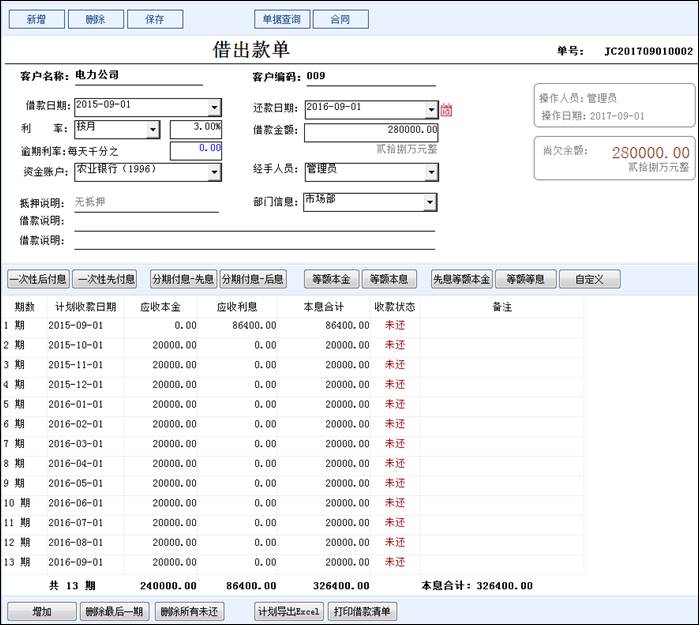Expand the 部门信息 department dropdown
The image size is (699, 625).
pos(430,202)
